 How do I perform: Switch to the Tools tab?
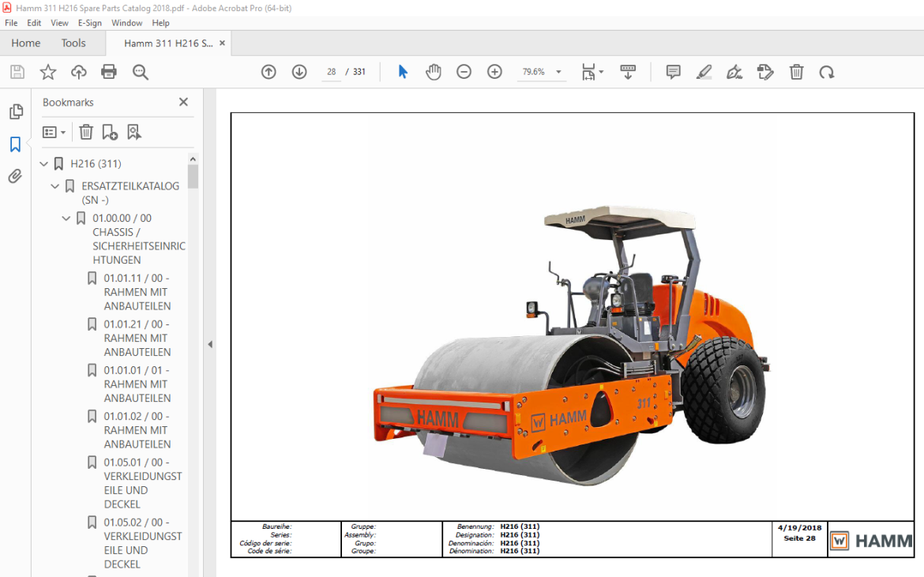pos(73,43)
